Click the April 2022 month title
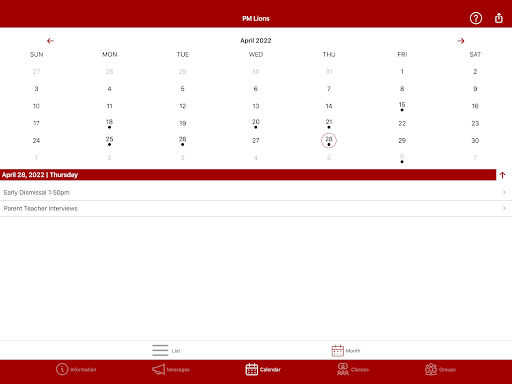This screenshot has height=384, width=512. coord(256,40)
